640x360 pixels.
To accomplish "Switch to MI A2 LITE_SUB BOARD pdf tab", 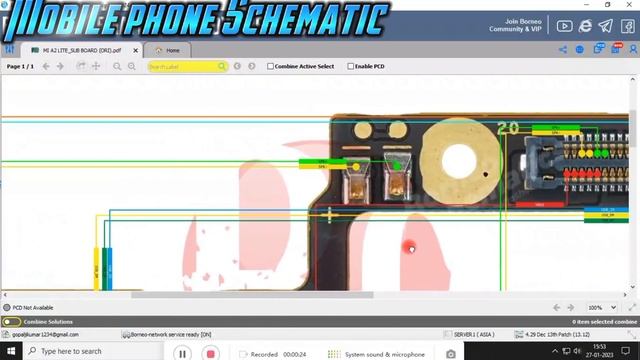I will pyautogui.click(x=82, y=50).
